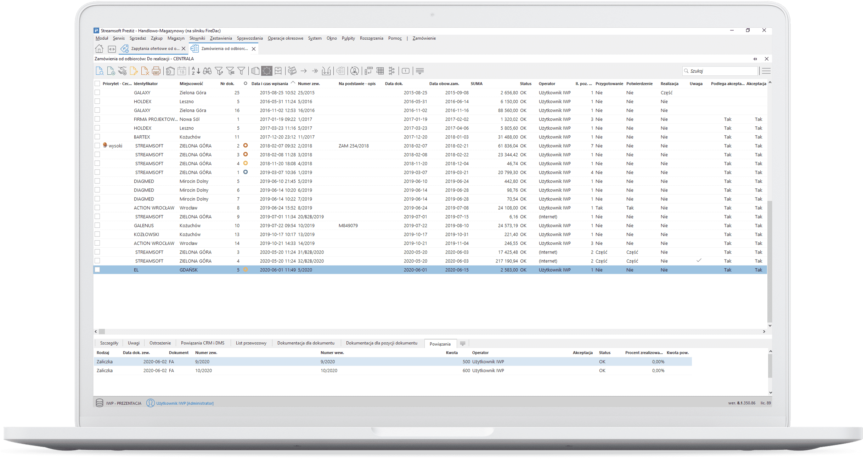Viewport: 868px width, 472px height.
Task: Switch to Uwagi tab
Action: point(134,343)
